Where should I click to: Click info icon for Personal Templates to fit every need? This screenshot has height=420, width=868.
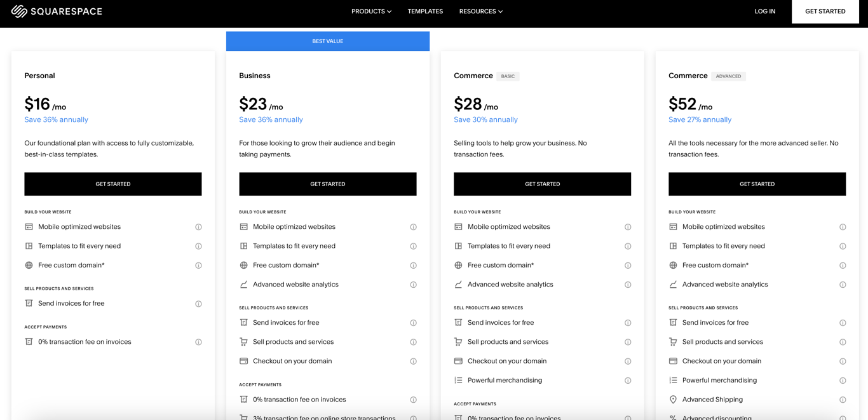click(x=198, y=246)
